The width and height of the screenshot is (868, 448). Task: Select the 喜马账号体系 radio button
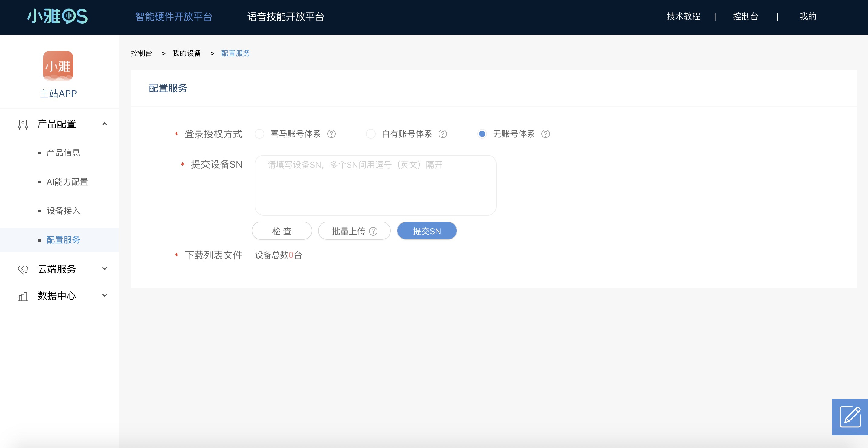pyautogui.click(x=259, y=134)
